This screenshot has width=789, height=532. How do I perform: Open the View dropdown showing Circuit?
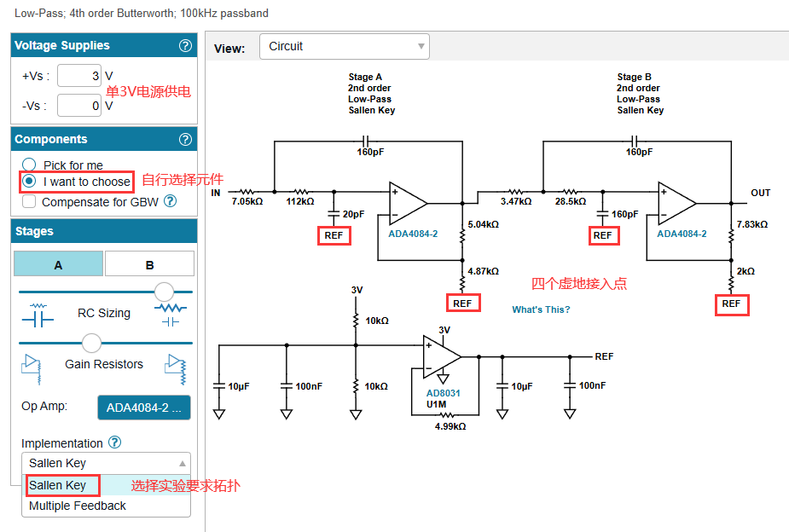pos(344,47)
